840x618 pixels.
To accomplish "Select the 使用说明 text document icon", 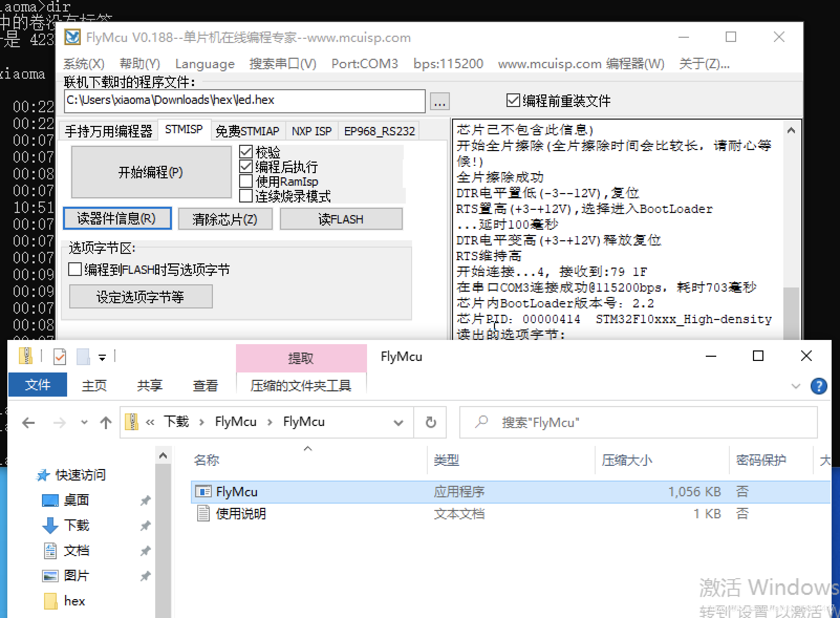I will coord(203,514).
